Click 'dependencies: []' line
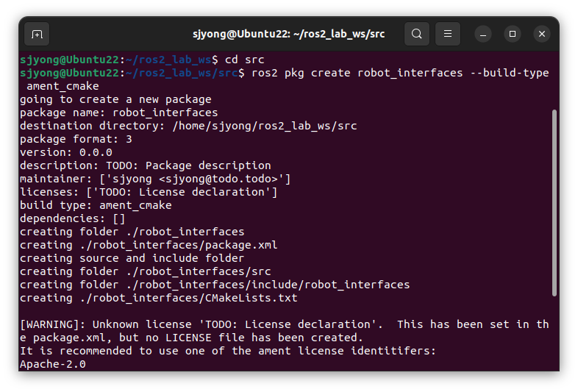Screen dimensions: 578x392 click(73, 218)
